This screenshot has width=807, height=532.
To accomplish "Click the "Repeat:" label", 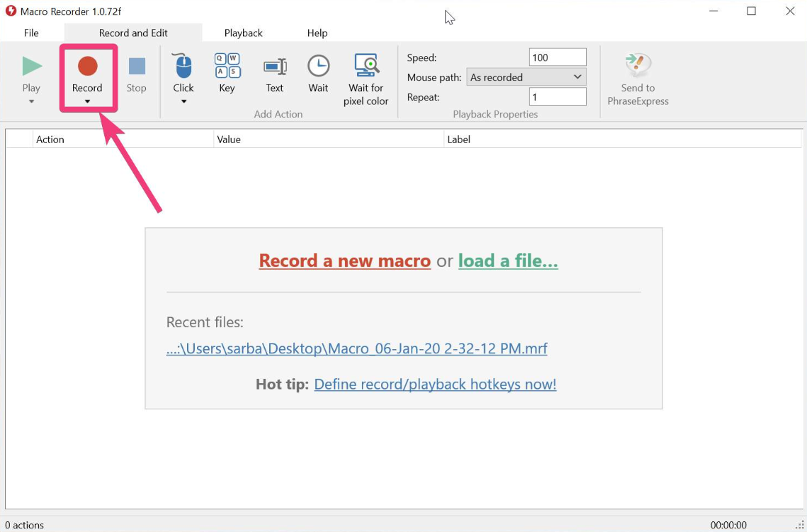I will (x=423, y=97).
